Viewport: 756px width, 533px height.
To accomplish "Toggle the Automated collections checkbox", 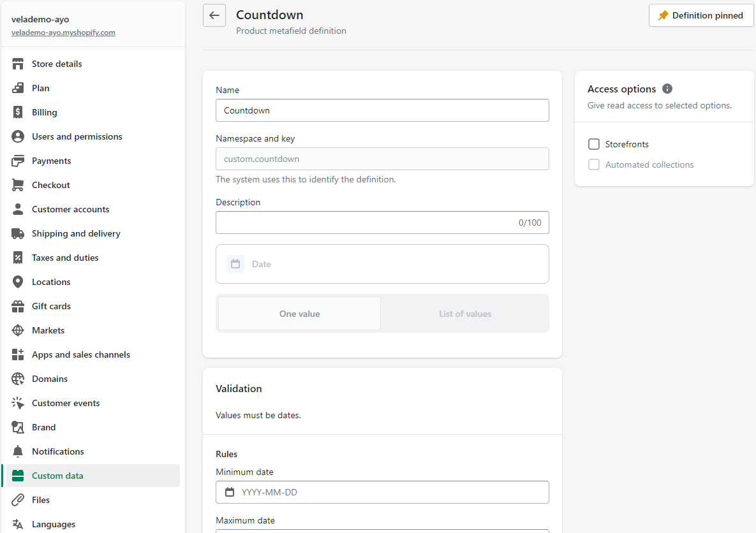I will (594, 164).
